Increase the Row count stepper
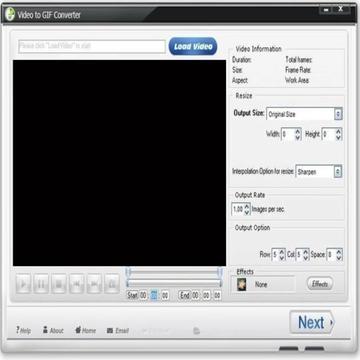The height and width of the screenshot is (360, 360). point(282,252)
